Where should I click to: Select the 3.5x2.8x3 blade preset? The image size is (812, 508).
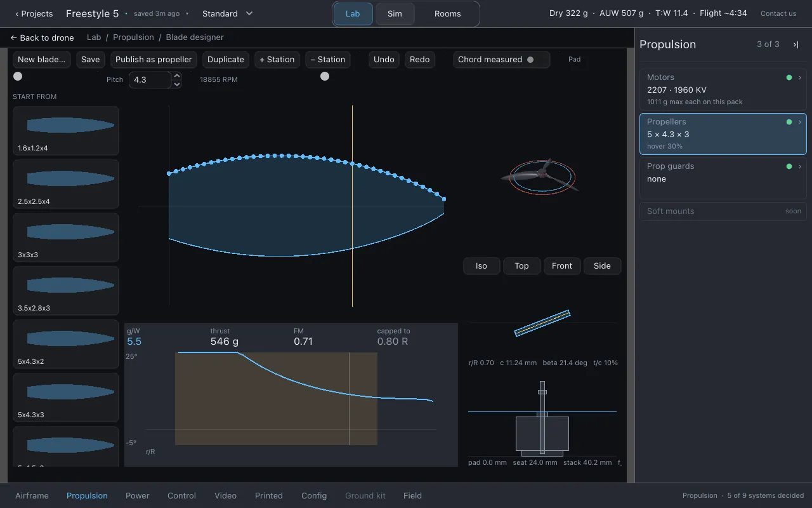pyautogui.click(x=66, y=290)
